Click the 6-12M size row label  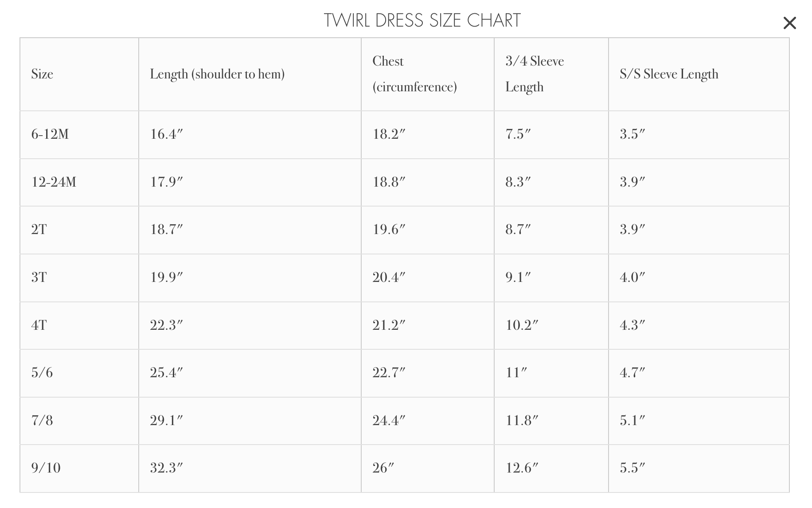pyautogui.click(x=50, y=134)
